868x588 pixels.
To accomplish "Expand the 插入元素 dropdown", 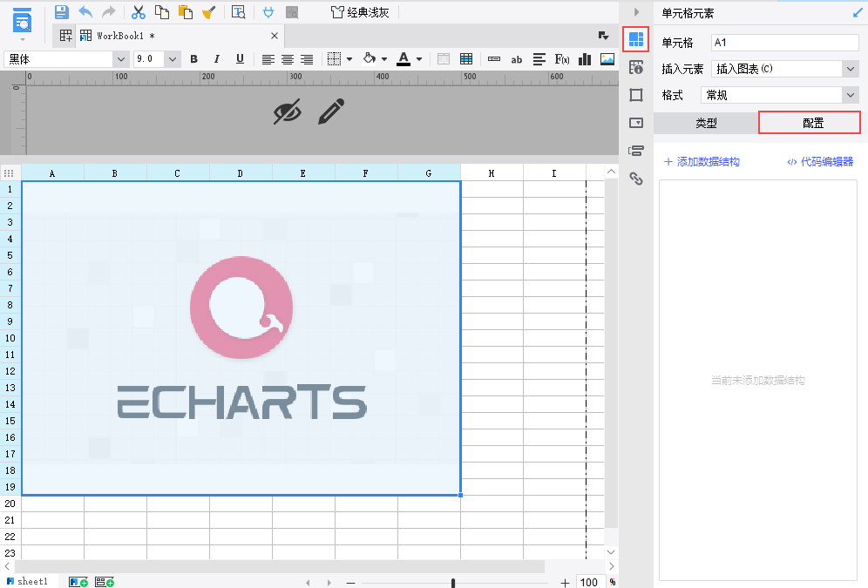I will [x=851, y=69].
